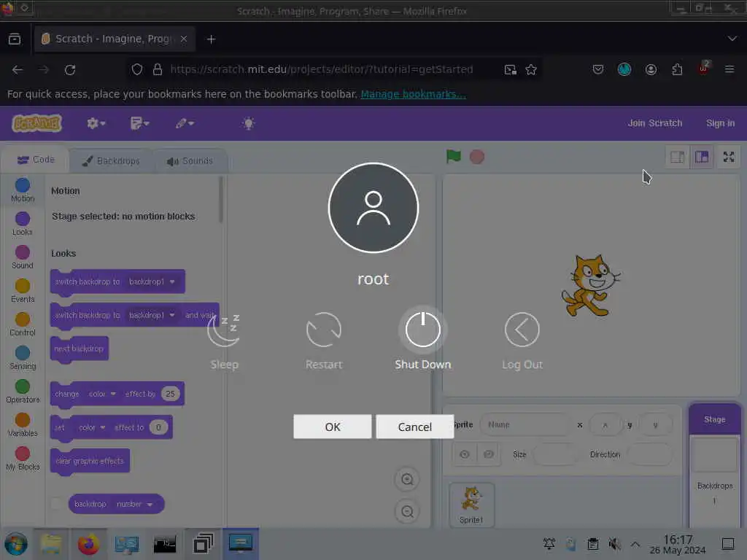Open backdrop1 dropdown in switch backdrop block

point(152,282)
